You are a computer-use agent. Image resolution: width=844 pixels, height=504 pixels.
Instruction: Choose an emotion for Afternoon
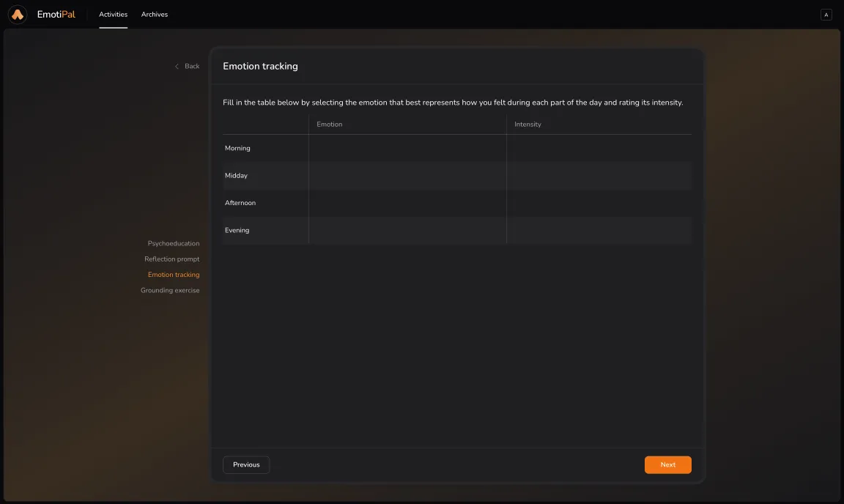coord(407,203)
